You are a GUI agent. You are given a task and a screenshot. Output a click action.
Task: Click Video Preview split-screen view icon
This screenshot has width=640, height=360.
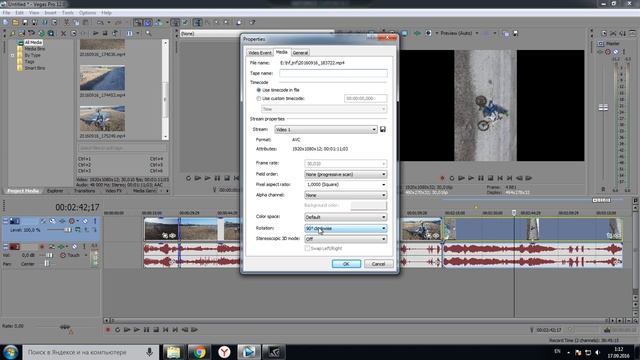point(428,33)
